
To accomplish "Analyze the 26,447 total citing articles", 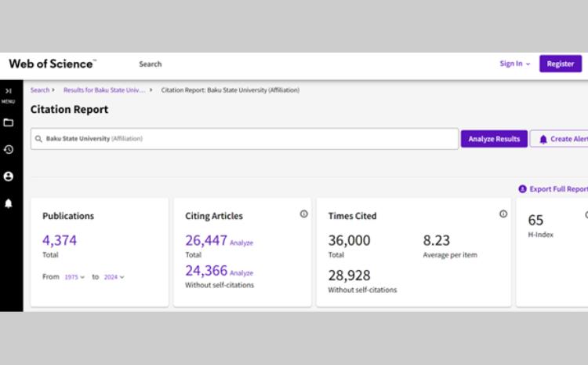I will point(241,243).
